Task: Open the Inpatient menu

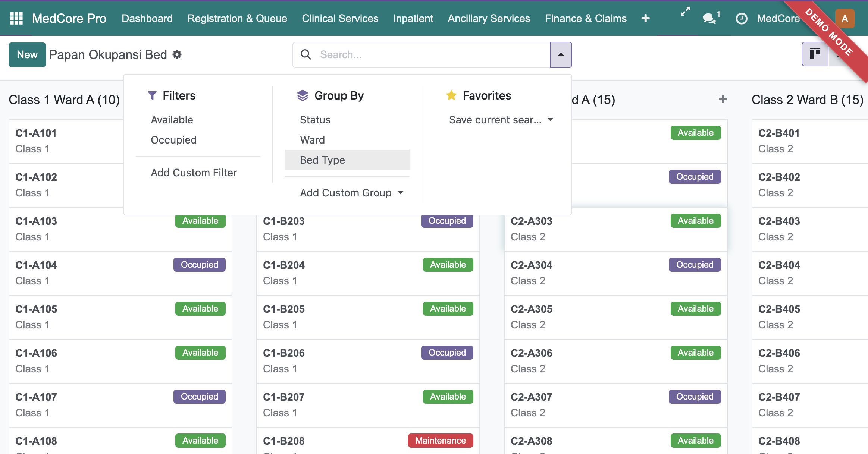Action: [x=413, y=18]
